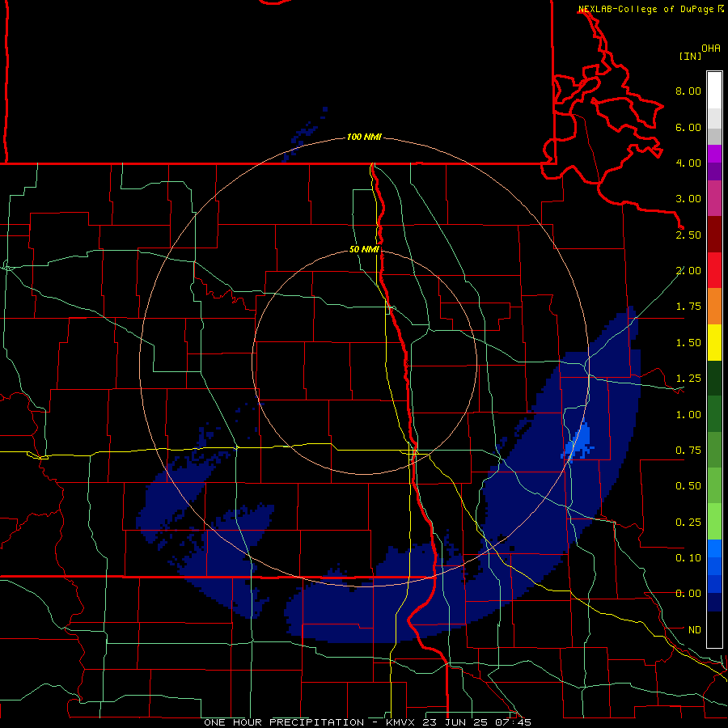Image resolution: width=728 pixels, height=728 pixels.
Task: Click the 4.00 legend value
Action: 688,163
